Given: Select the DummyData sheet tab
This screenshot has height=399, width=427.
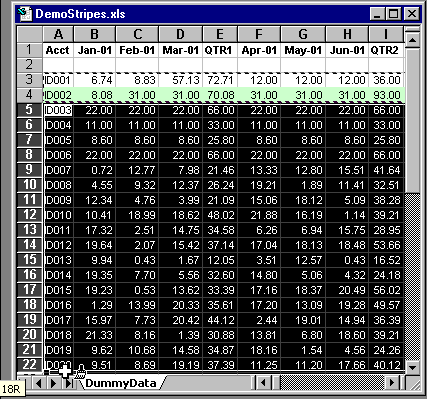Looking at the screenshot, I should coord(121,383).
